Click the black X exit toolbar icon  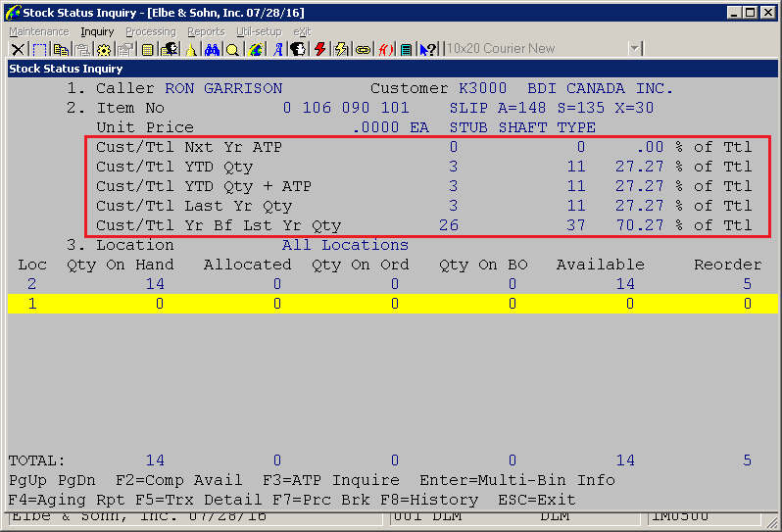pyautogui.click(x=18, y=49)
